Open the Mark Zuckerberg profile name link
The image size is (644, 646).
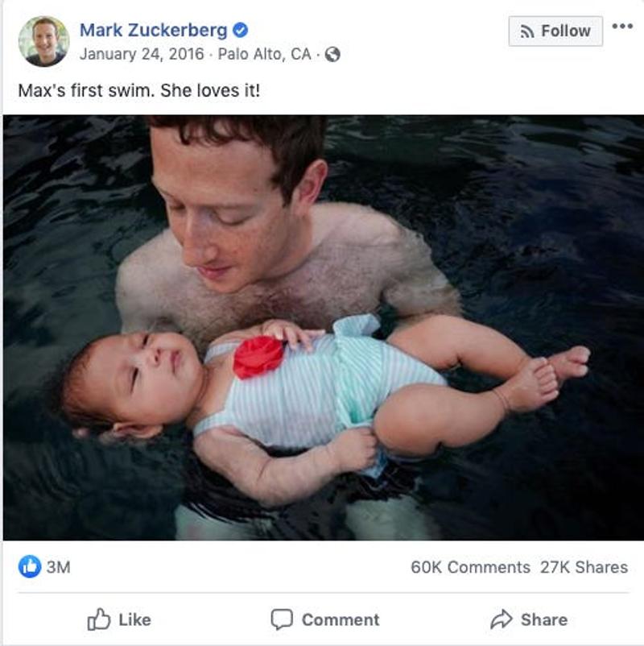point(153,31)
